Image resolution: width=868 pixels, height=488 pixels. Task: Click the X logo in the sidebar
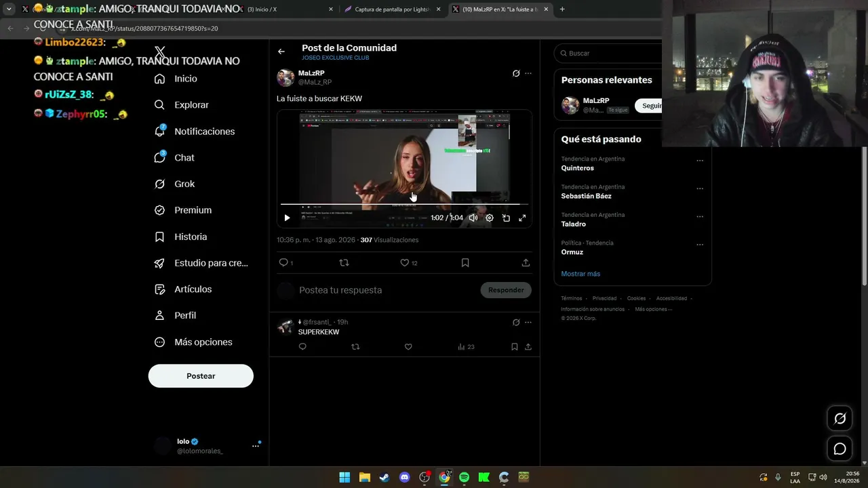coord(160,52)
